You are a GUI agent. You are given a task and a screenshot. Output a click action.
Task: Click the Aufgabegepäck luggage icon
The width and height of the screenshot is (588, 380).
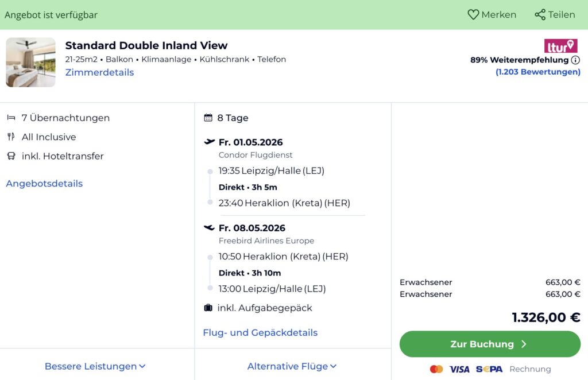pos(207,308)
